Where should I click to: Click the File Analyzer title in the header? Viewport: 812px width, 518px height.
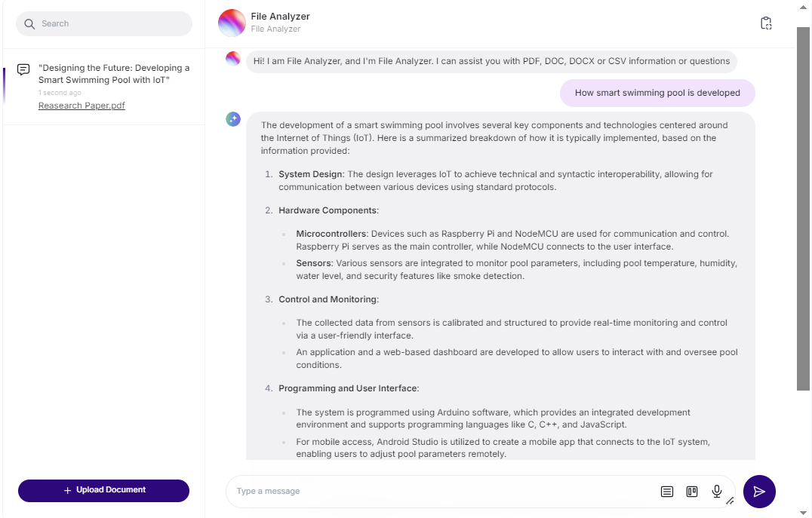pos(280,17)
